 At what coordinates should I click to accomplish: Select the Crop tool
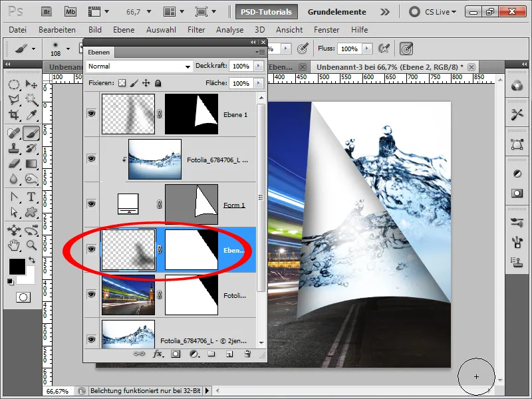[13, 114]
